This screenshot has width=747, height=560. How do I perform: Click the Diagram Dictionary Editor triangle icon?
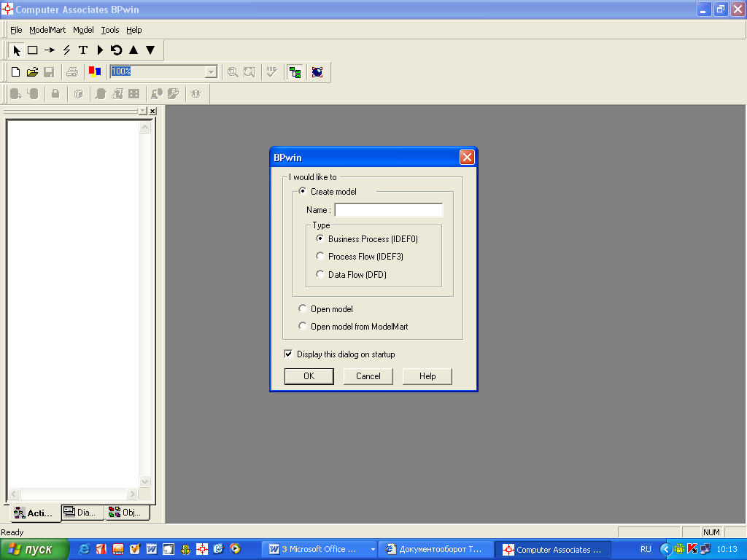tap(100, 50)
